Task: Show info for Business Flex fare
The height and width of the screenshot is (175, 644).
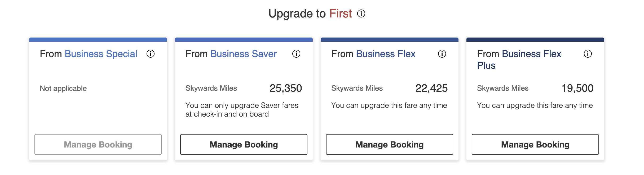Action: click(442, 54)
